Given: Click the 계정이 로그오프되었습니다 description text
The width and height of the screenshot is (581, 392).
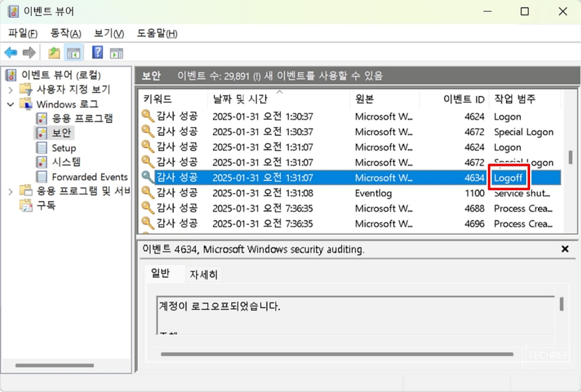Looking at the screenshot, I should click(219, 306).
